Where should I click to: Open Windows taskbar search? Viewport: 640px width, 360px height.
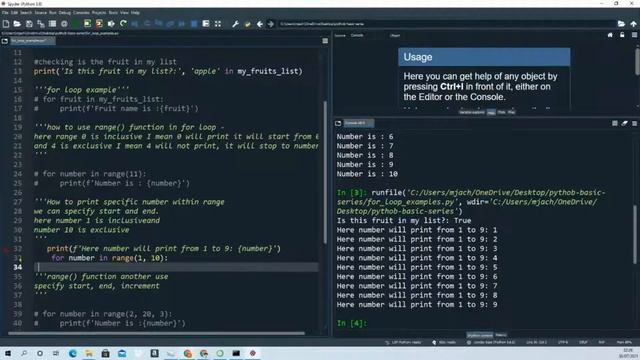click(24, 353)
